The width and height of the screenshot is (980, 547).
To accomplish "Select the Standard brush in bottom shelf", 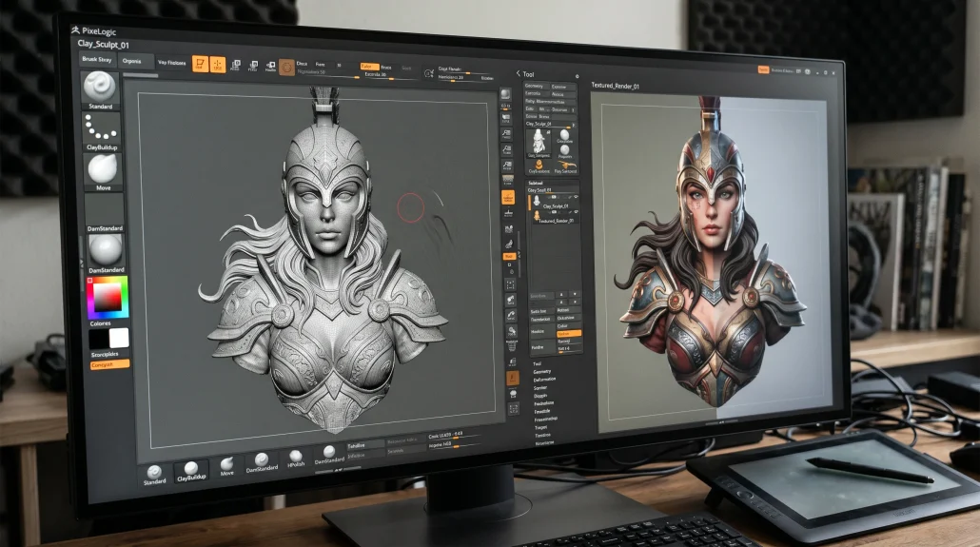I will [154, 475].
